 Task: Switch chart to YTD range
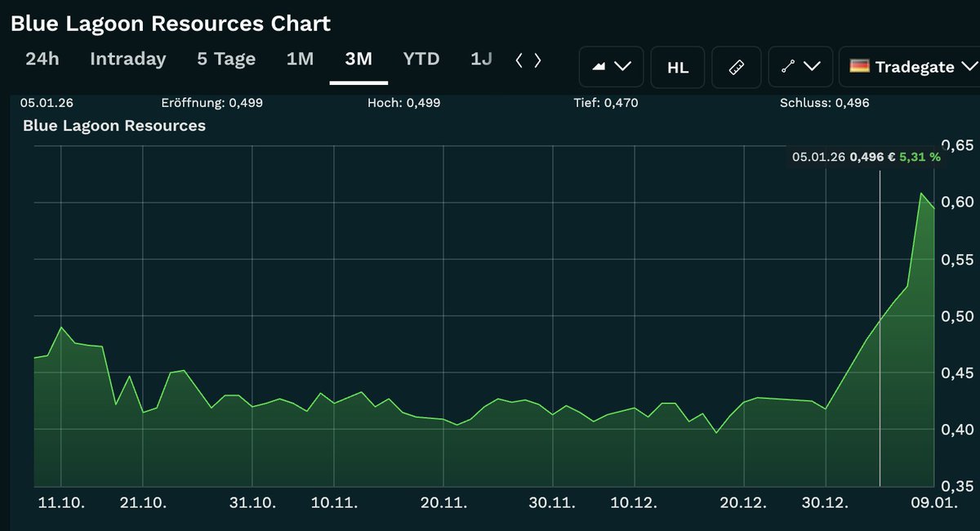click(421, 60)
